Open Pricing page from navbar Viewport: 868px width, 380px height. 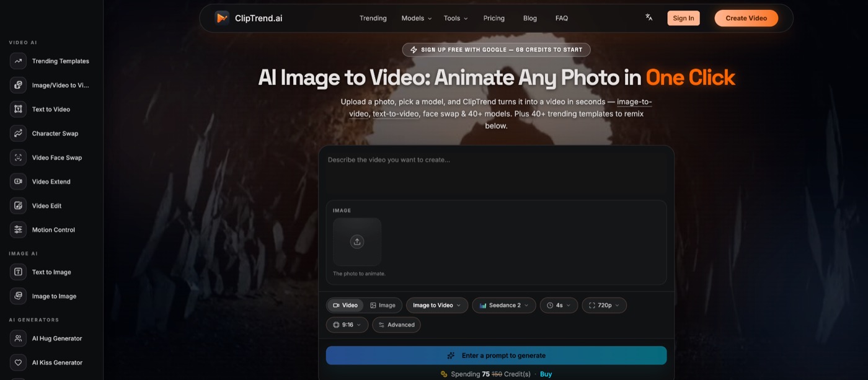click(494, 18)
